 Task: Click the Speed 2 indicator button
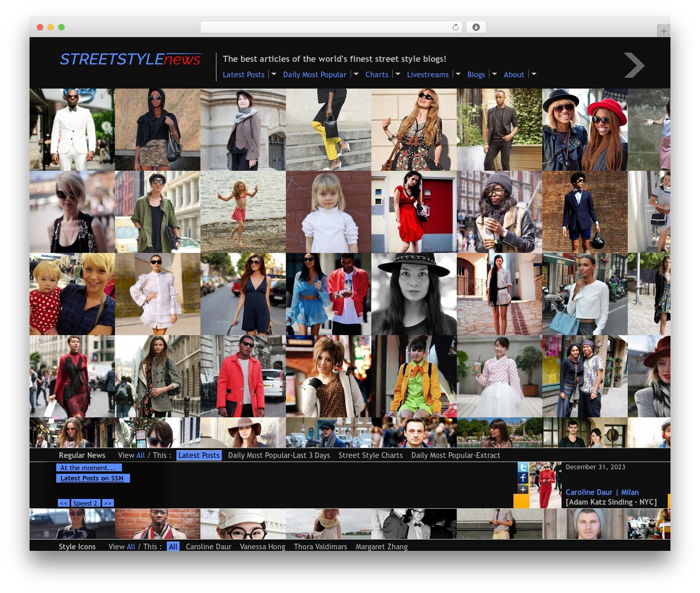click(x=85, y=503)
